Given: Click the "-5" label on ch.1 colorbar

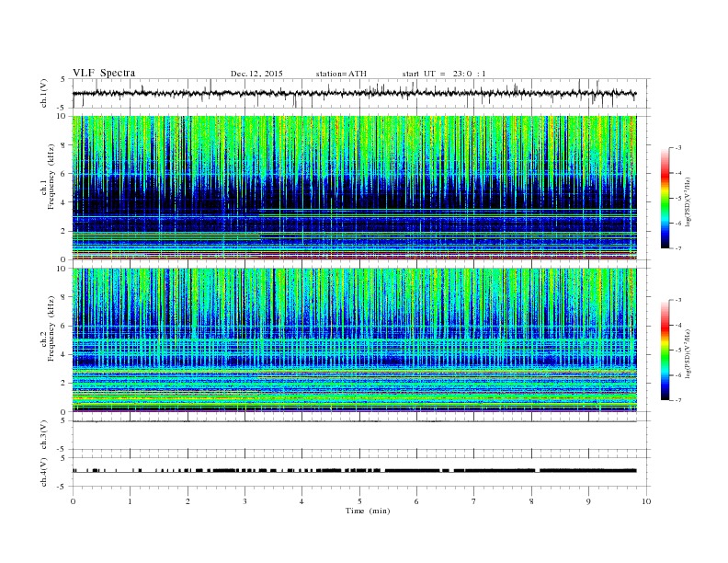Looking at the screenshot, I should [x=678, y=199].
